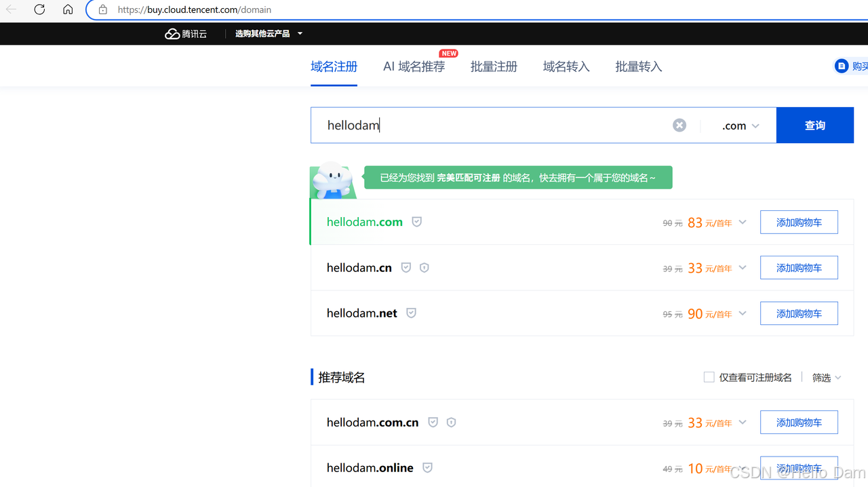Screen dimensions: 868x487
Task: Add hellodam.cn to the shopping cart
Action: pos(799,267)
